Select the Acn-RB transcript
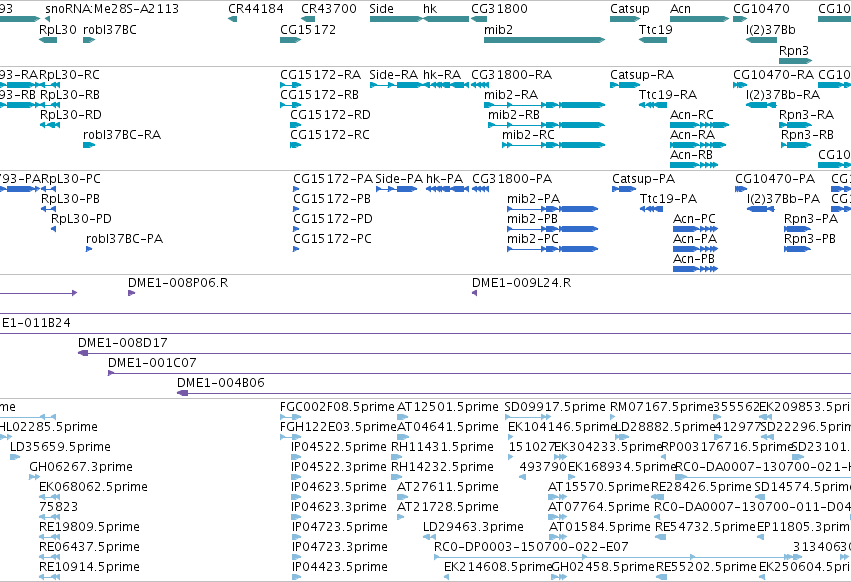 click(694, 165)
